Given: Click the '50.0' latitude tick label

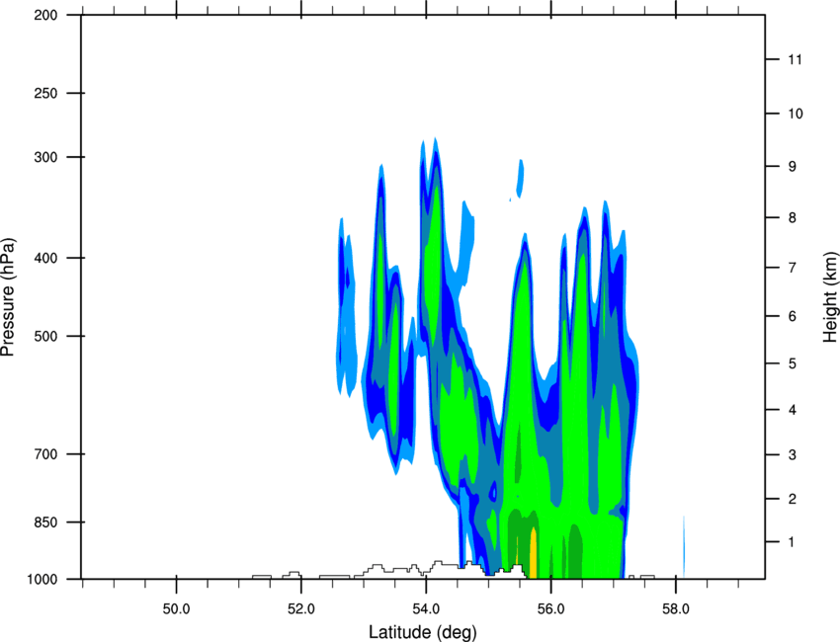Looking at the screenshot, I should pos(176,609).
